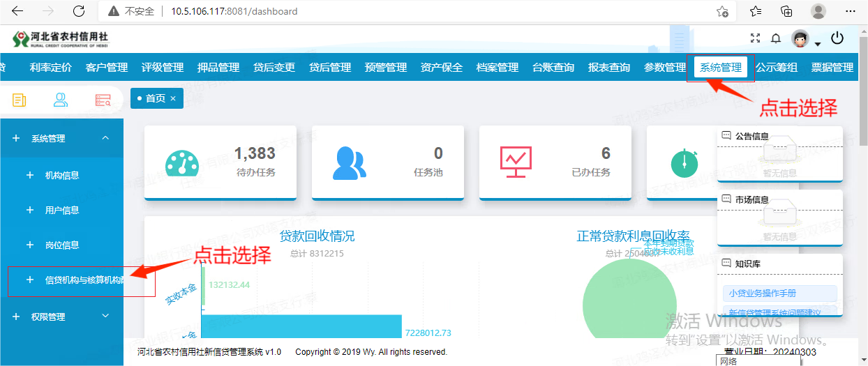
Task: Open 贷后管理 menu
Action: tap(330, 68)
